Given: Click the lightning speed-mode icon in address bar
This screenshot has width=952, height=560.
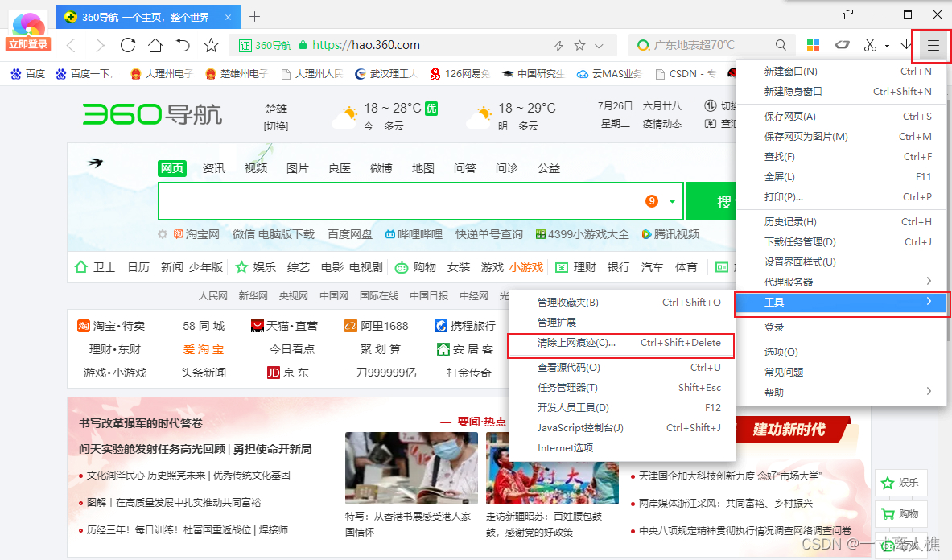Looking at the screenshot, I should click(x=558, y=46).
